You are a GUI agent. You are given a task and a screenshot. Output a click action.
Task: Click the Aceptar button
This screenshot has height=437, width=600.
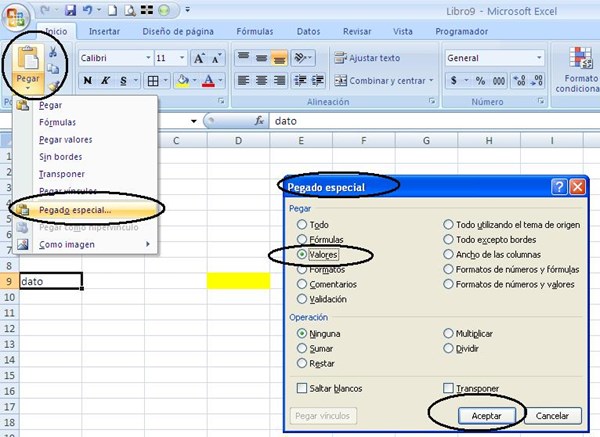pos(486,416)
